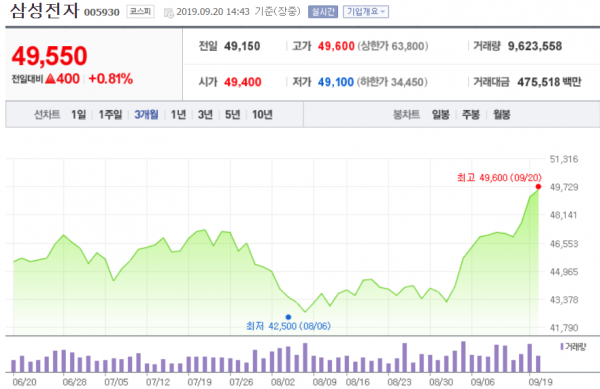600x389 pixels.
Task: Click the 51,316 price axis label
Action: click(x=564, y=159)
